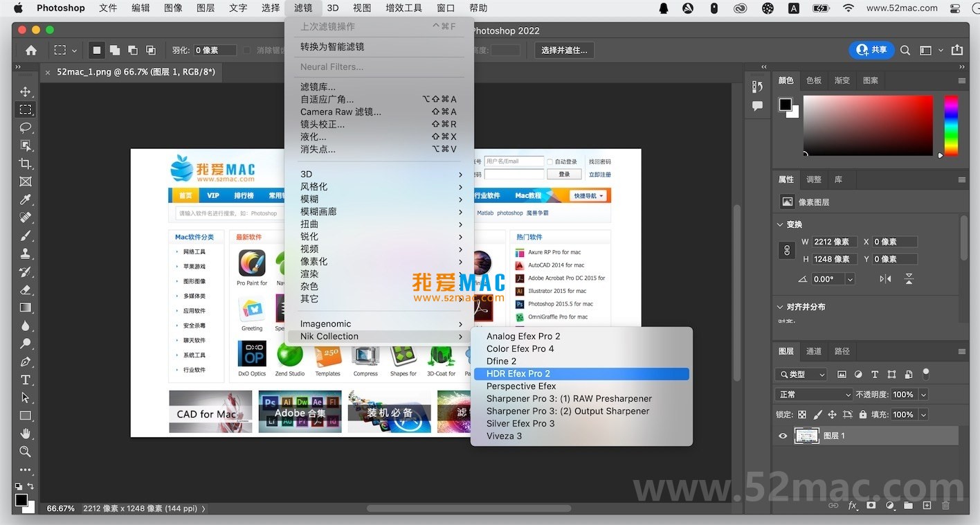This screenshot has height=525, width=980.
Task: Select the Path Selection tool
Action: pos(25,398)
